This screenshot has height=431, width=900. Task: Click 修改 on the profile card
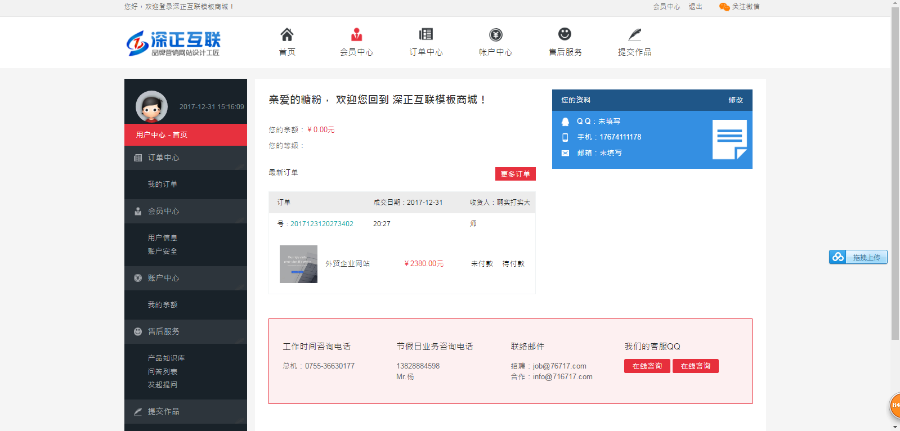click(x=736, y=100)
